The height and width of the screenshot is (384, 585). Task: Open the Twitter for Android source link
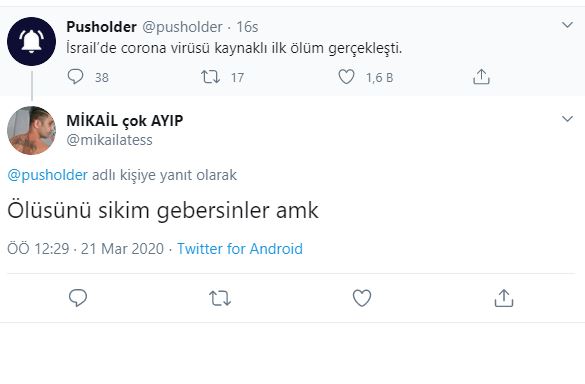point(240,249)
